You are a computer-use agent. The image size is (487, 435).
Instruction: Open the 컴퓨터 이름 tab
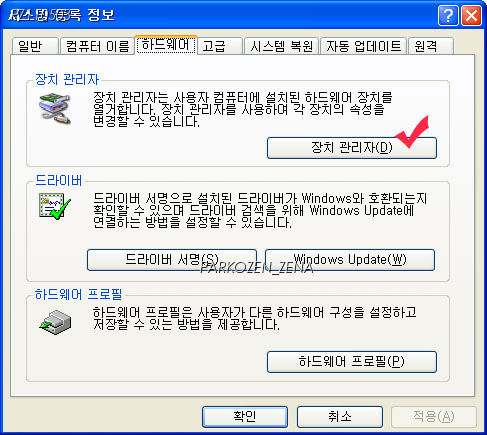coord(97,46)
